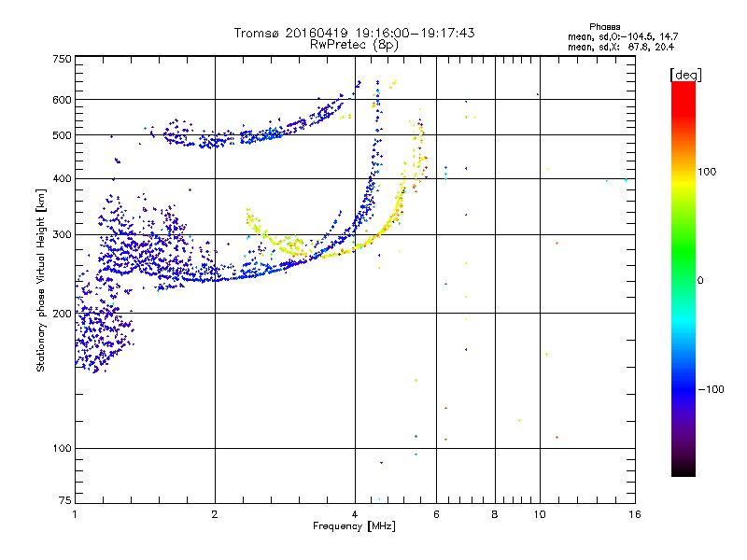Image resolution: width=747 pixels, height=560 pixels.
Task: Click the '16' x-axis tick label
Action: click(x=635, y=514)
